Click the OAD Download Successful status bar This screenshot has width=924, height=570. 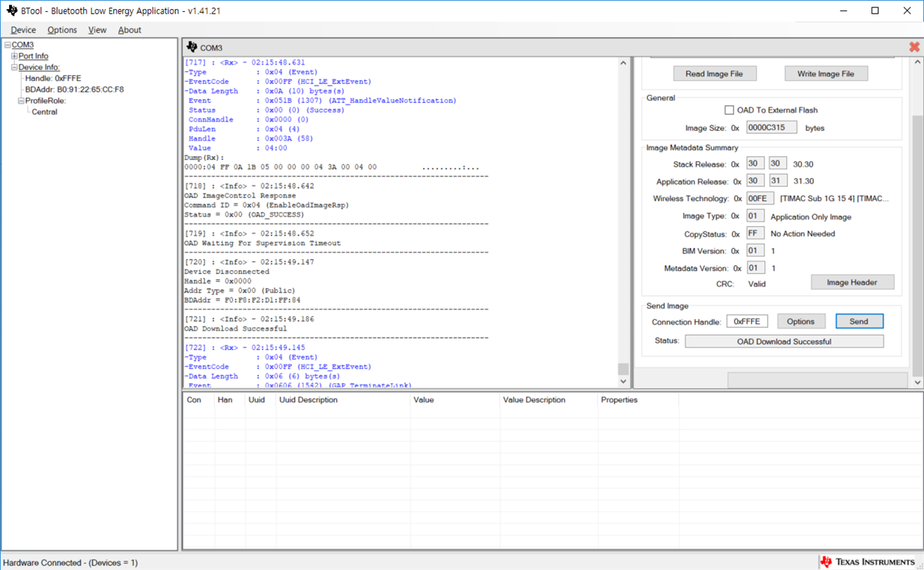(x=784, y=342)
